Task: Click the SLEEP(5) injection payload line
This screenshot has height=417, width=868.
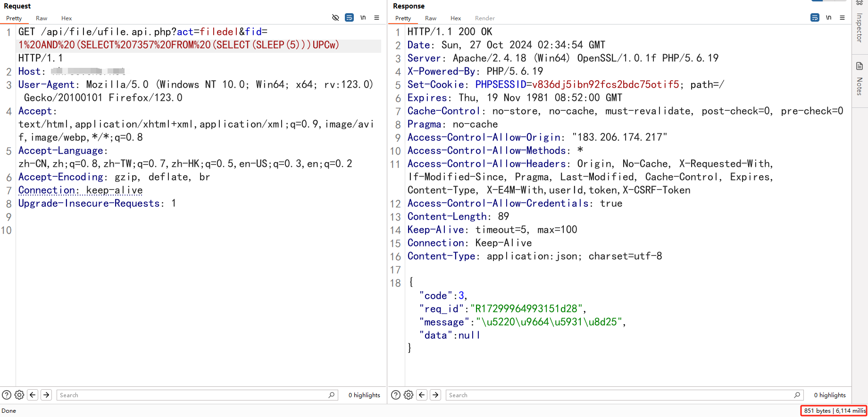Action: (179, 45)
